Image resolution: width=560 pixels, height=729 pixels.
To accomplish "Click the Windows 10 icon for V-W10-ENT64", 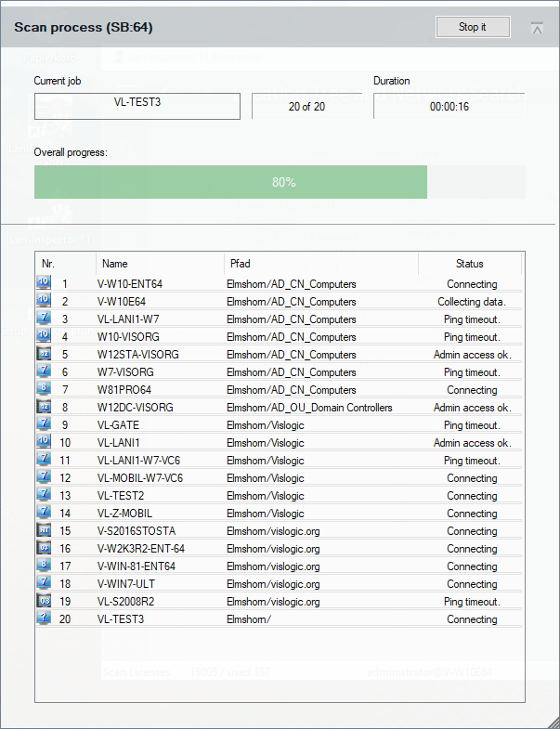I will point(44,284).
